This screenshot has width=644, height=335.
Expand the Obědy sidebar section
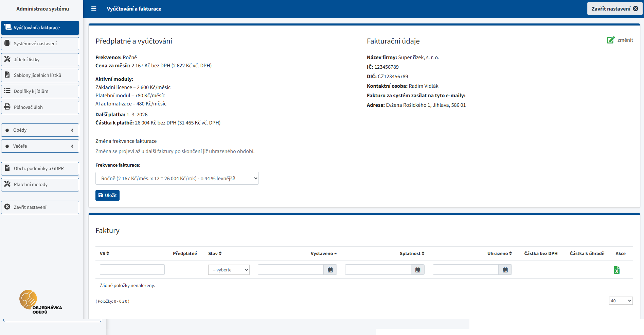coord(40,130)
